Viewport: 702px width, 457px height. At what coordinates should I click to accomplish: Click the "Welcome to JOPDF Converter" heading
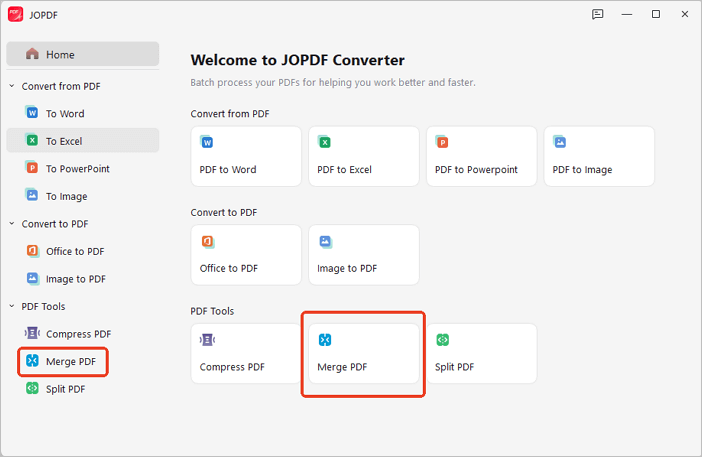(298, 60)
